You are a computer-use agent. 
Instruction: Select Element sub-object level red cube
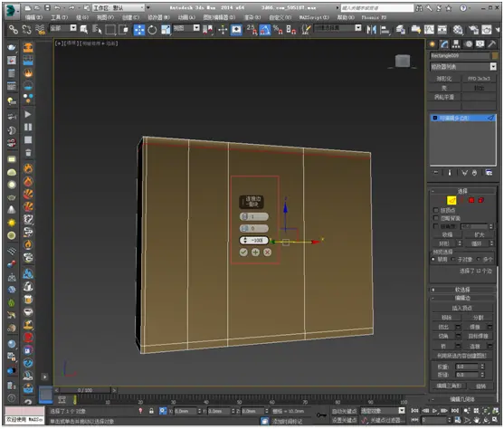tap(480, 200)
